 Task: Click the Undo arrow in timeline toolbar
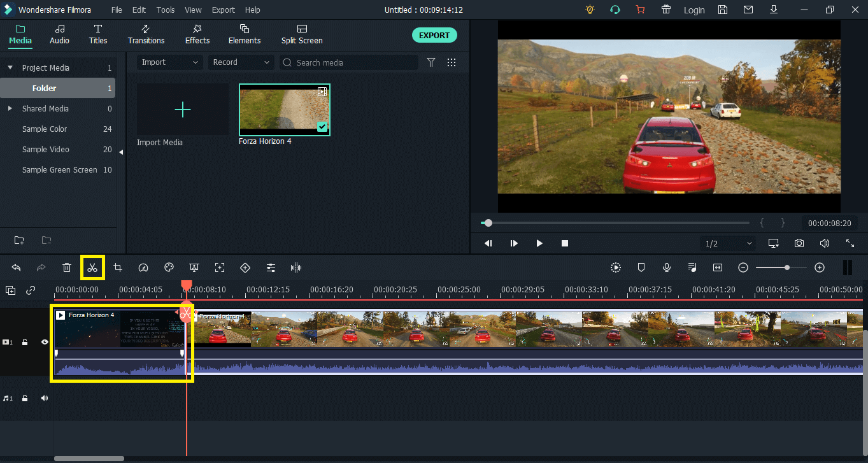click(17, 267)
